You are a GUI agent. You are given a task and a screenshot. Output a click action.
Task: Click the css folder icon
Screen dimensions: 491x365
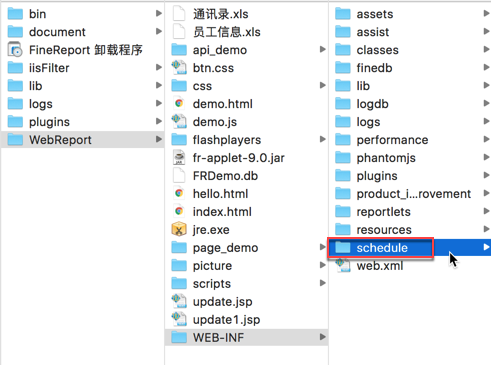coord(179,86)
